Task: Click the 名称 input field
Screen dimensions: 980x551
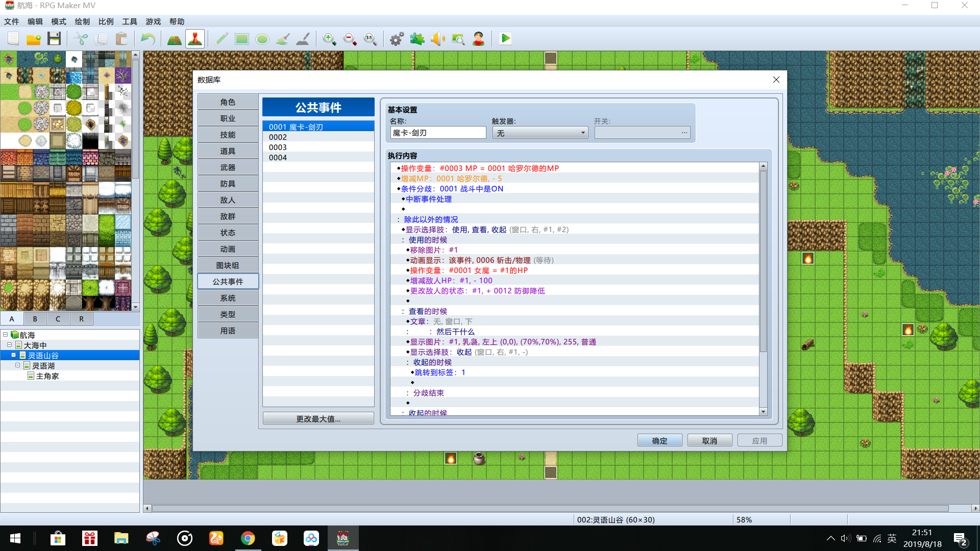Action: click(x=438, y=133)
